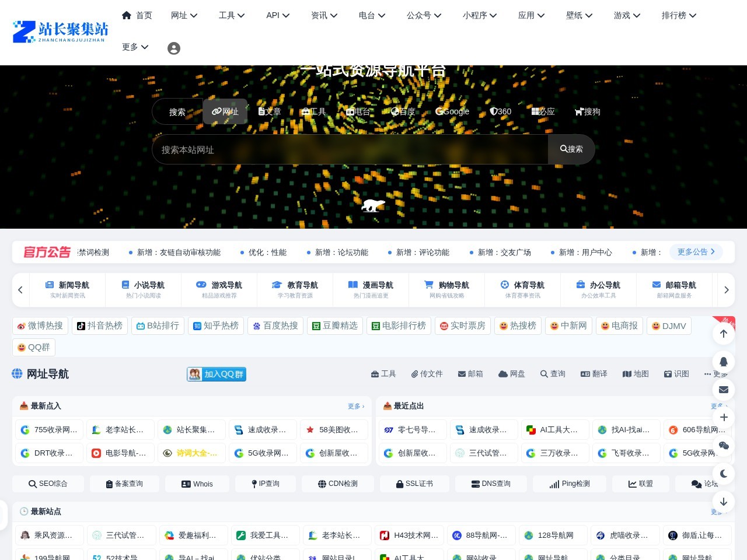Open 微博热搜 hot list tag

coord(40,325)
